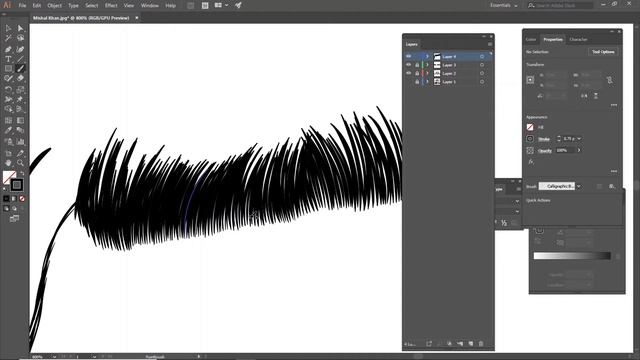The height and width of the screenshot is (360, 640).
Task: Expand Layer 4 contents
Action: (427, 56)
